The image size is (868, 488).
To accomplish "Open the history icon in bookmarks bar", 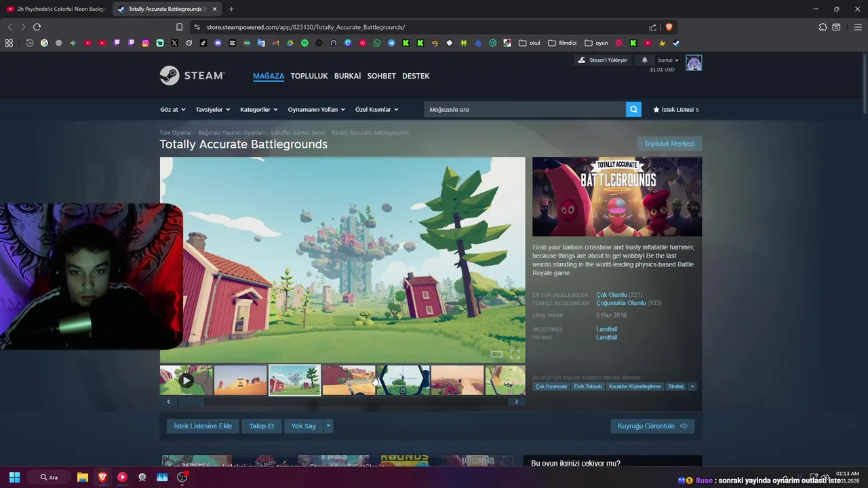I will coord(30,43).
